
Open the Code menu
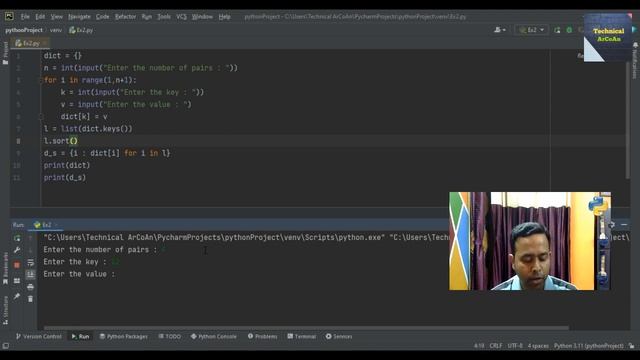[x=102, y=17]
